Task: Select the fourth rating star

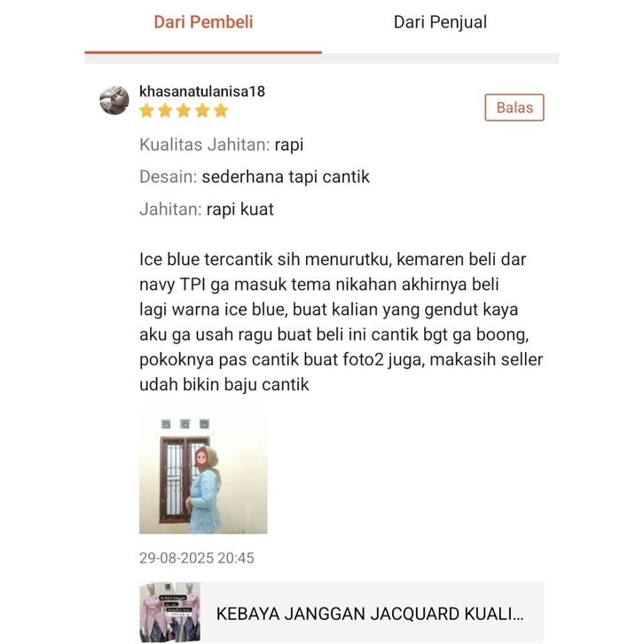Action: point(202,111)
